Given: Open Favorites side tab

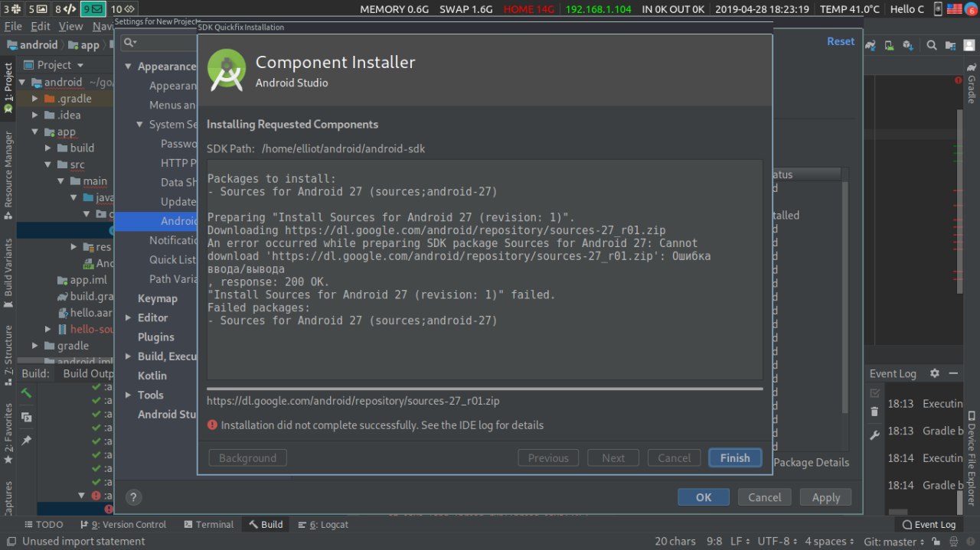Looking at the screenshot, I should click(x=8, y=434).
